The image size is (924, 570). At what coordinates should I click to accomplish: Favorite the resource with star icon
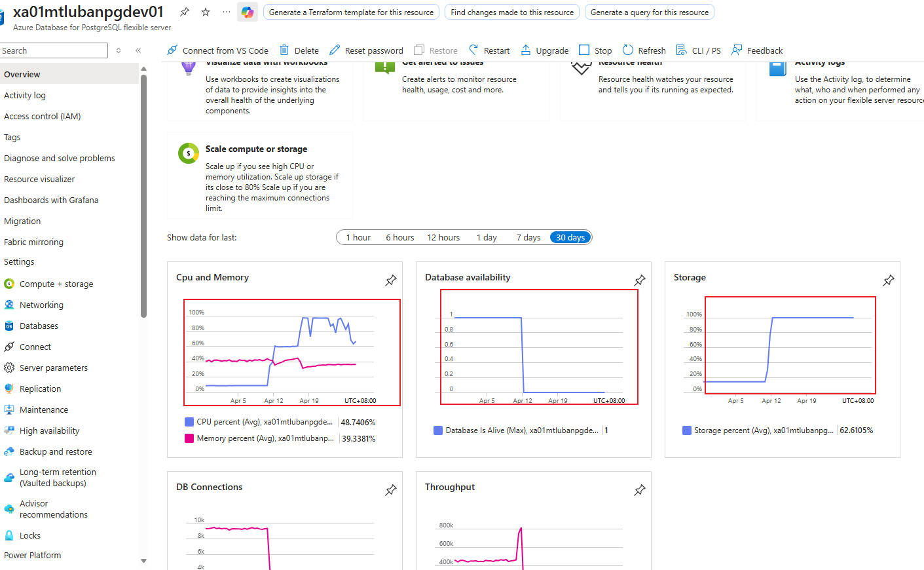pos(206,12)
